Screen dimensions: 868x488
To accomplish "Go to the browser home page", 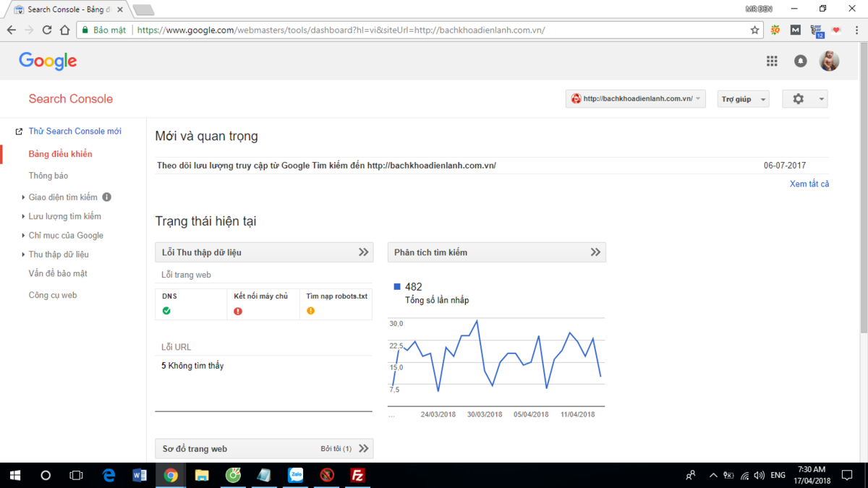I will tap(65, 30).
